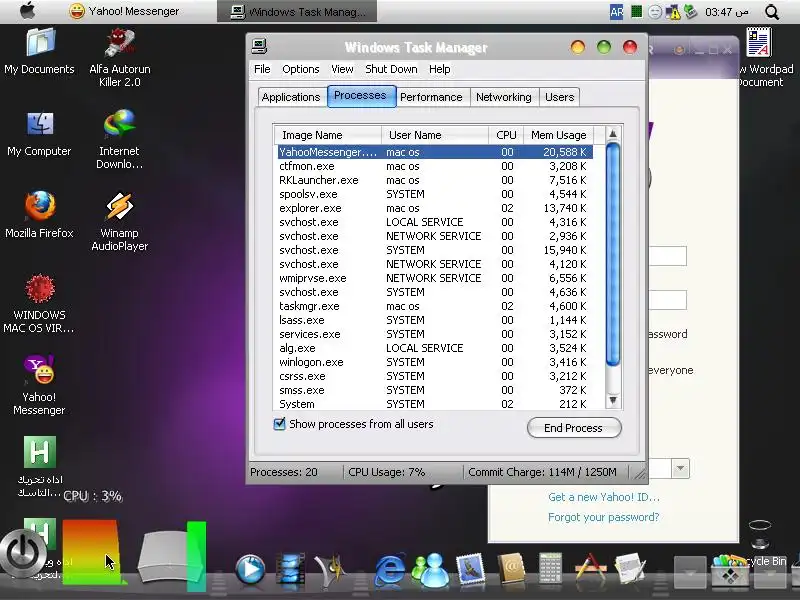Select the winlogon.exe process row
The width and height of the screenshot is (800, 600).
pyautogui.click(x=435, y=362)
